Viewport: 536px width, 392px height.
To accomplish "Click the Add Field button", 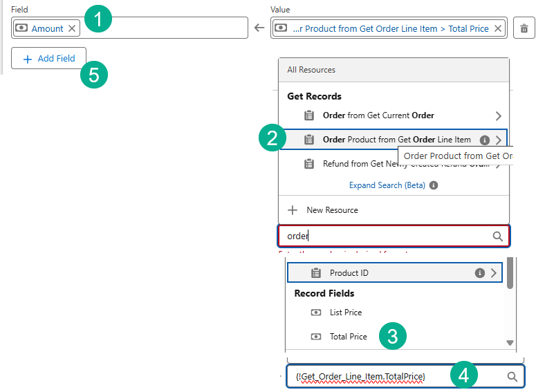I will pyautogui.click(x=48, y=59).
